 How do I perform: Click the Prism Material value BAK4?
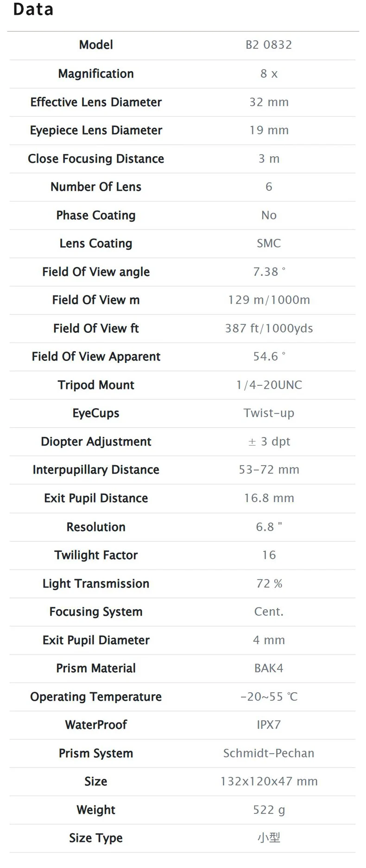(x=269, y=668)
